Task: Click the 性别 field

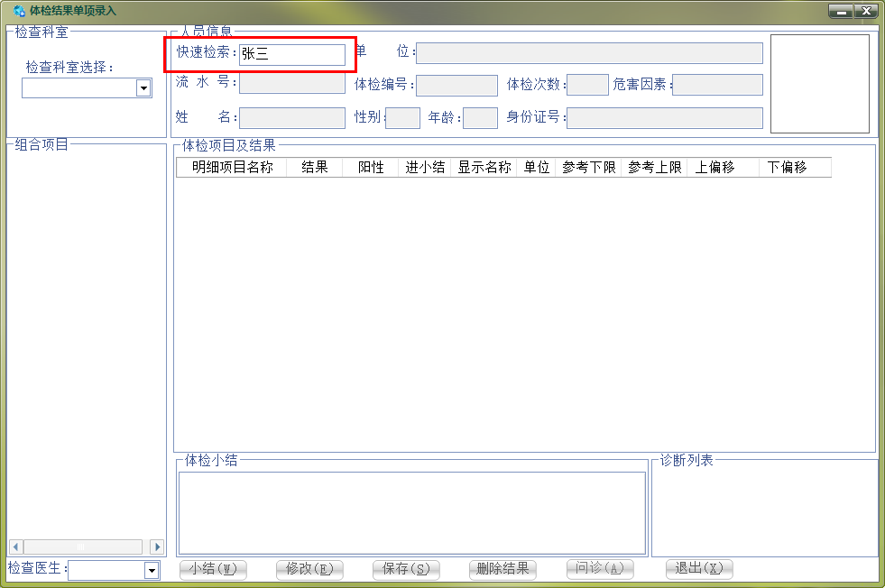Action: (402, 118)
